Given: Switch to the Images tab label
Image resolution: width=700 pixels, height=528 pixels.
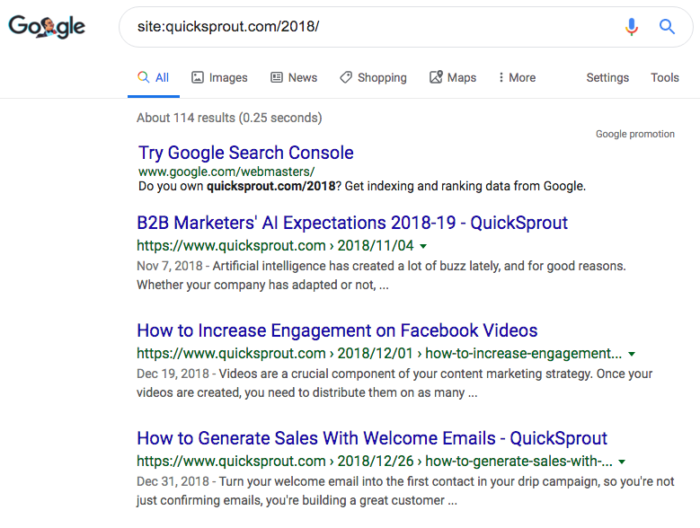Looking at the screenshot, I should tap(228, 78).
